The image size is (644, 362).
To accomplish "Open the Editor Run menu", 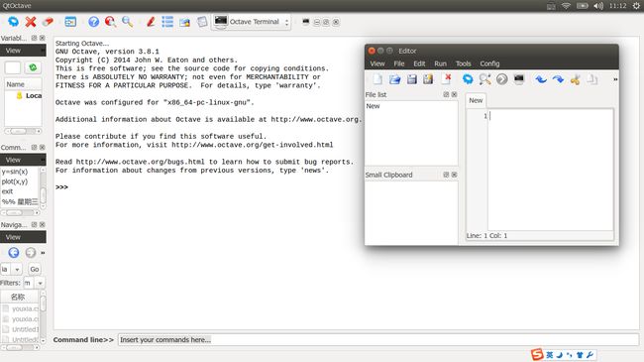I will (x=440, y=63).
